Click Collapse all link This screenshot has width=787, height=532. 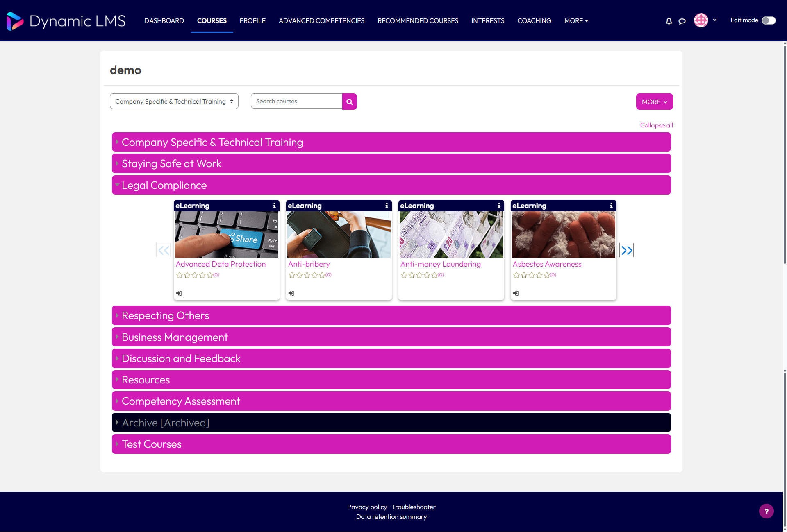click(656, 125)
